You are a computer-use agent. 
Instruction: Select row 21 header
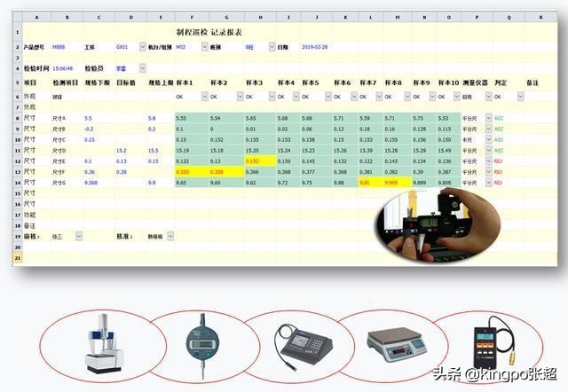[18, 258]
